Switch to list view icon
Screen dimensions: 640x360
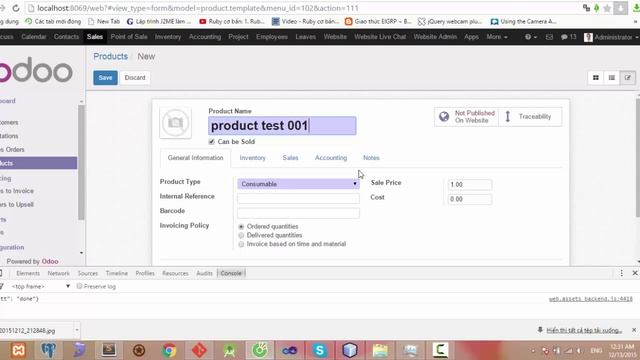pyautogui.click(x=611, y=78)
